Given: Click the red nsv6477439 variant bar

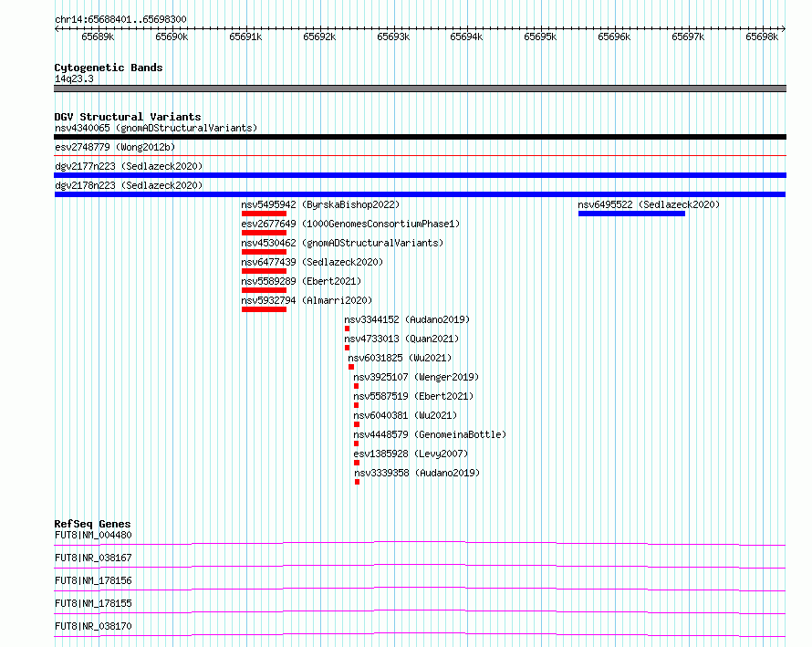Looking at the screenshot, I should (264, 271).
